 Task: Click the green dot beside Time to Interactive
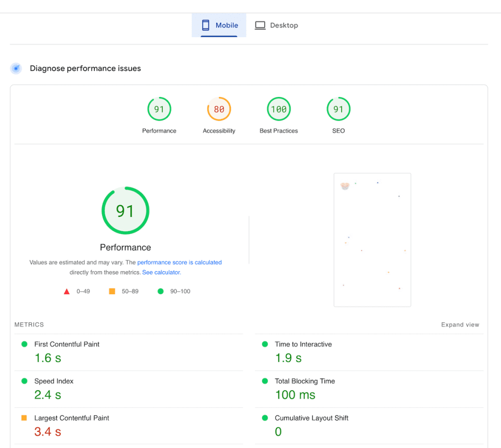point(265,344)
